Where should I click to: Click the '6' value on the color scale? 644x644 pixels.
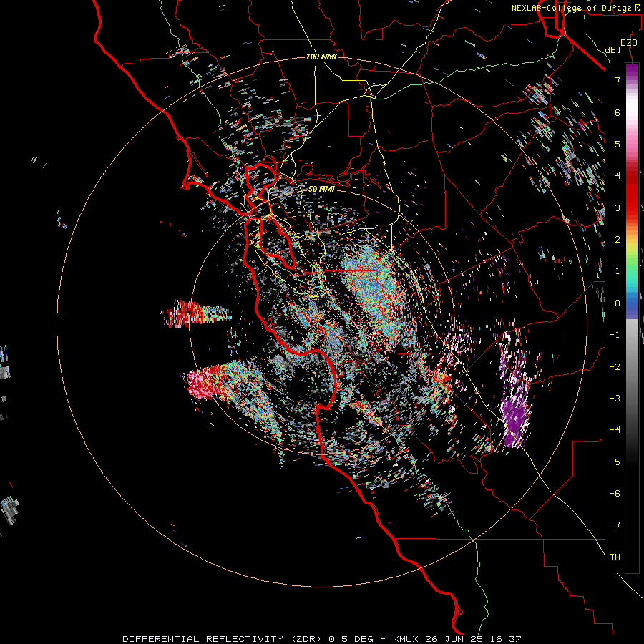(x=618, y=112)
